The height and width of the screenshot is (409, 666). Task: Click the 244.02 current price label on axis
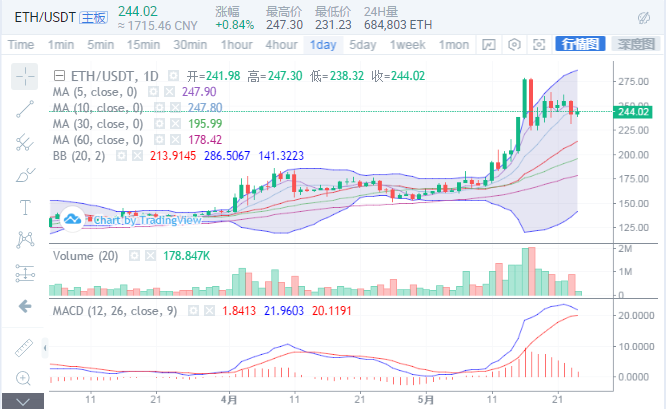pos(633,112)
